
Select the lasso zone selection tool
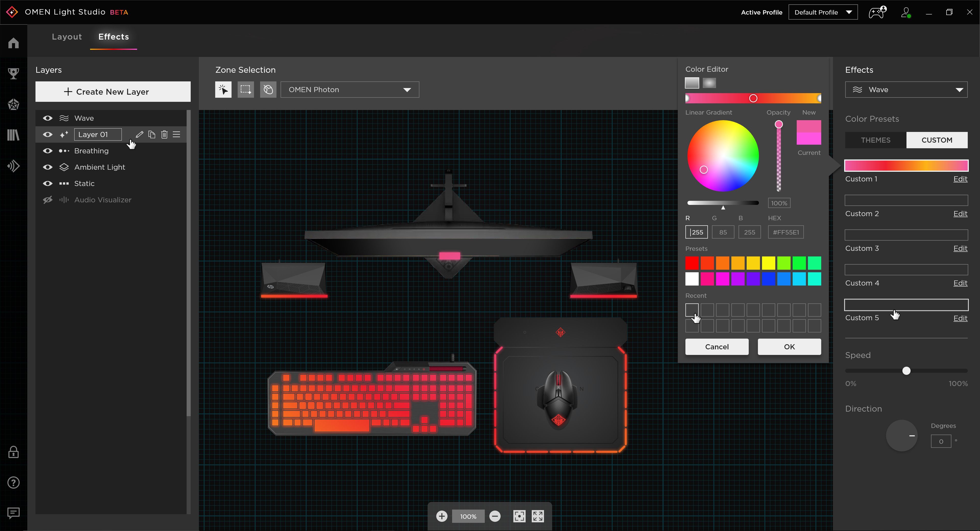tap(268, 90)
